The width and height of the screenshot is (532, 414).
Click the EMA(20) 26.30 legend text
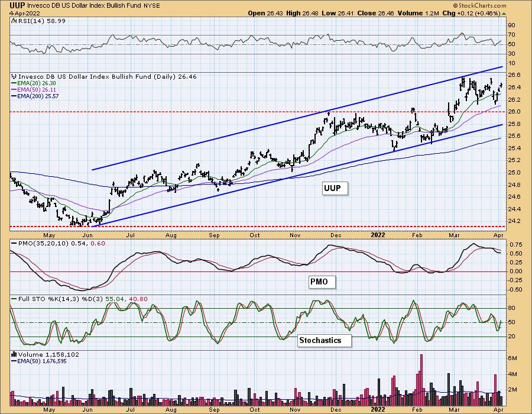pos(37,83)
